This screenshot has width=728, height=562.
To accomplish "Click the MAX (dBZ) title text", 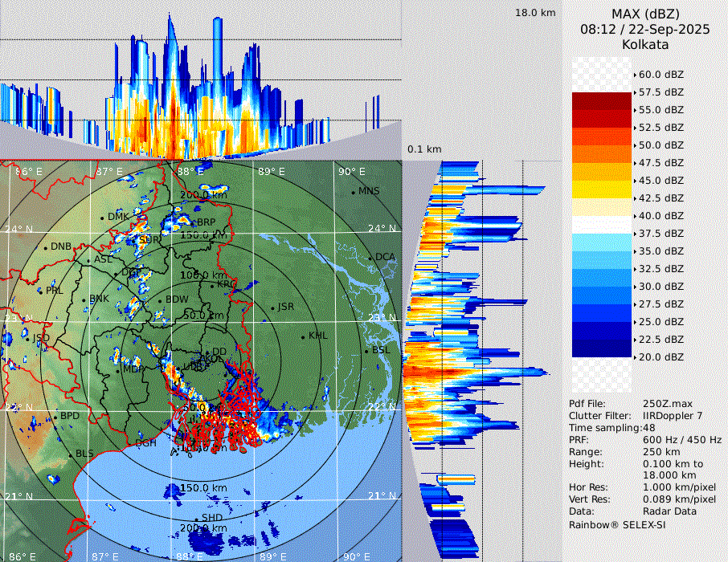I will point(644,14).
